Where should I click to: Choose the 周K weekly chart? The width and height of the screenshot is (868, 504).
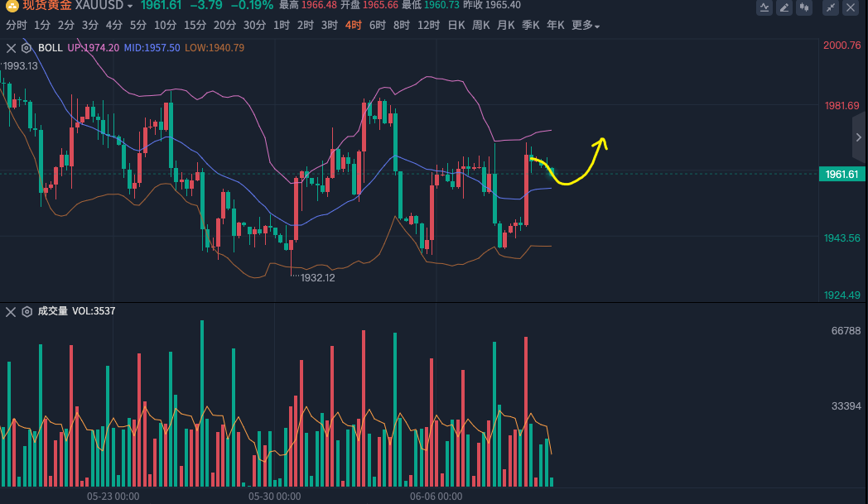tap(481, 26)
